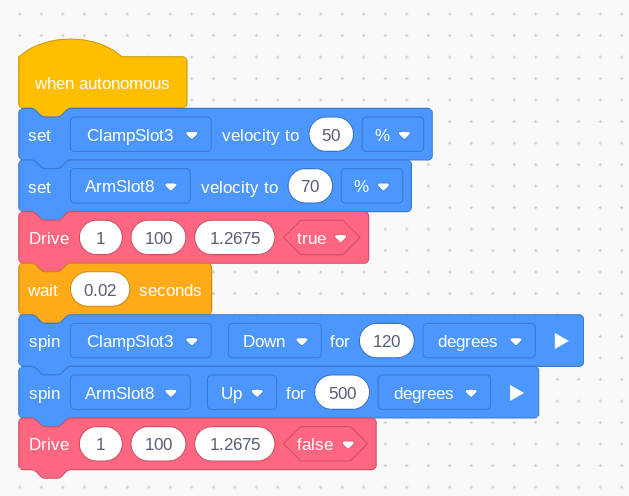Toggle the true boolean on first Drive block

(322, 238)
